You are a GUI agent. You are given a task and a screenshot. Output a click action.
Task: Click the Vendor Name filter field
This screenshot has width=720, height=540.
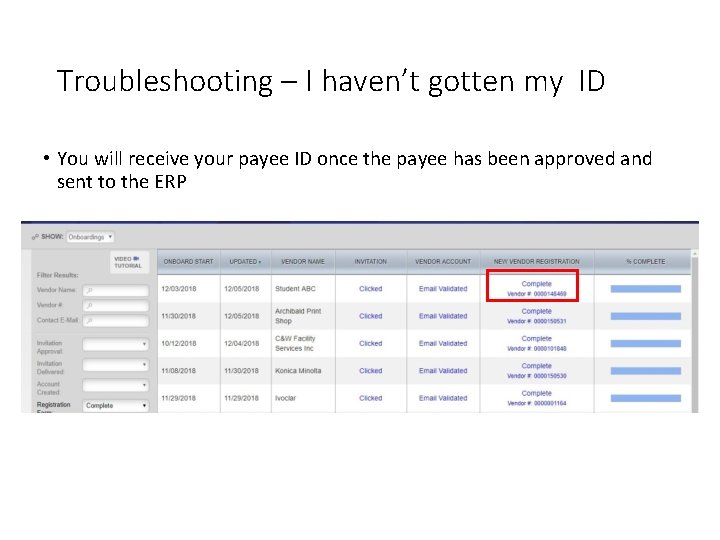(x=116, y=290)
